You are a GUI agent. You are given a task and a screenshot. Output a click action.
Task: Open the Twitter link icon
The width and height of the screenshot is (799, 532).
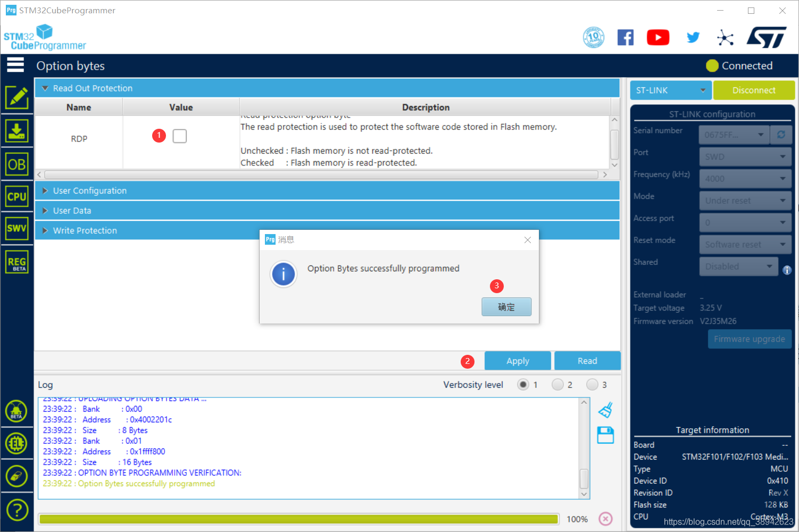coord(693,37)
